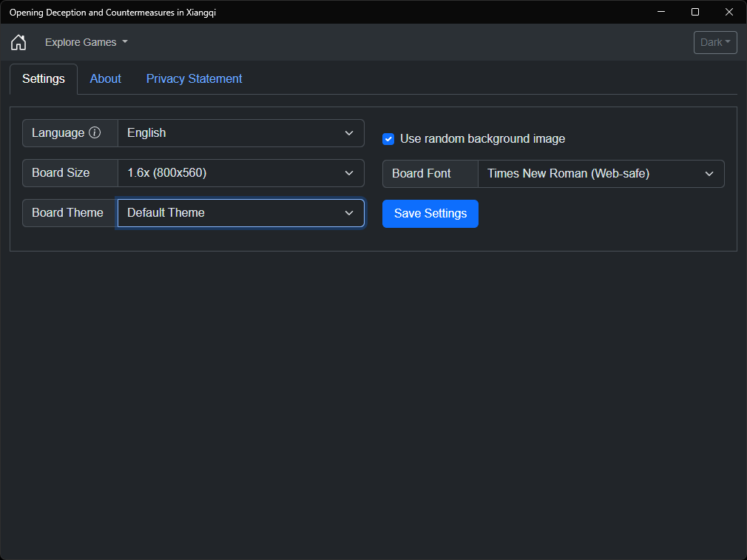The height and width of the screenshot is (560, 747).
Task: Switch to the About tab
Action: (x=105, y=78)
